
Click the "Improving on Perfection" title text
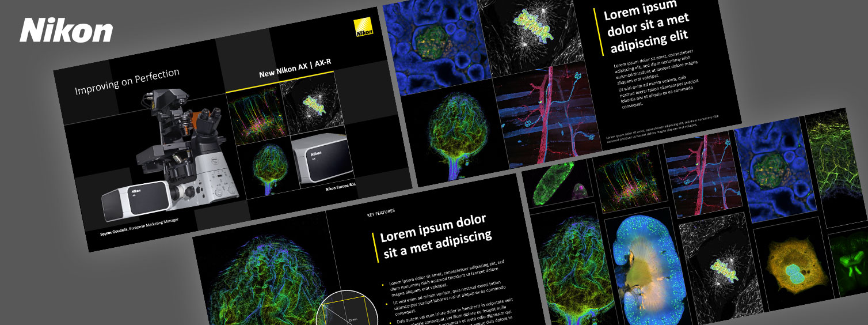click(127, 81)
